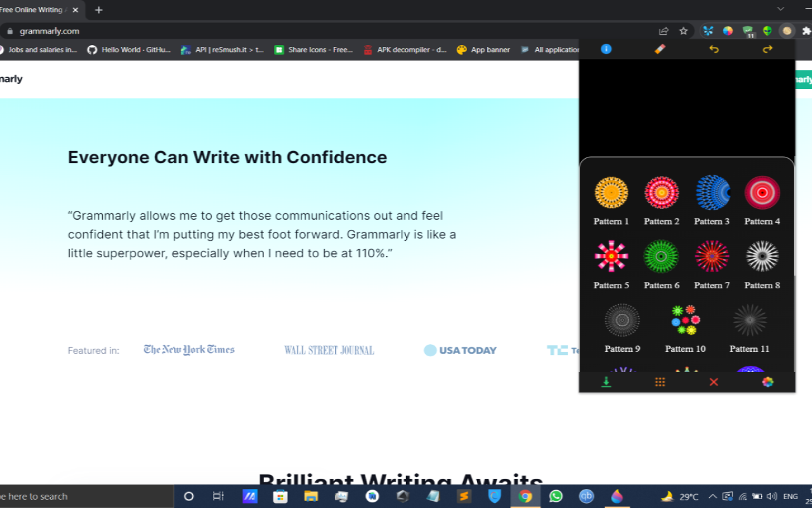Open App banner bookmark
Screen dimensions: 812x508
tap(484, 50)
